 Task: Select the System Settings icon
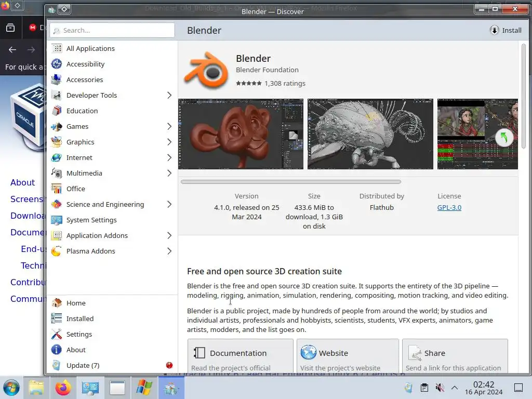click(57, 220)
